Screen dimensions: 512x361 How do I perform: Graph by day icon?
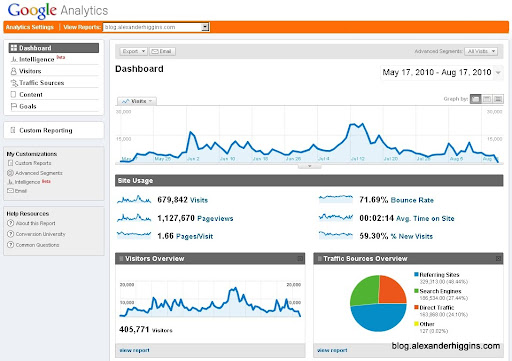point(476,99)
